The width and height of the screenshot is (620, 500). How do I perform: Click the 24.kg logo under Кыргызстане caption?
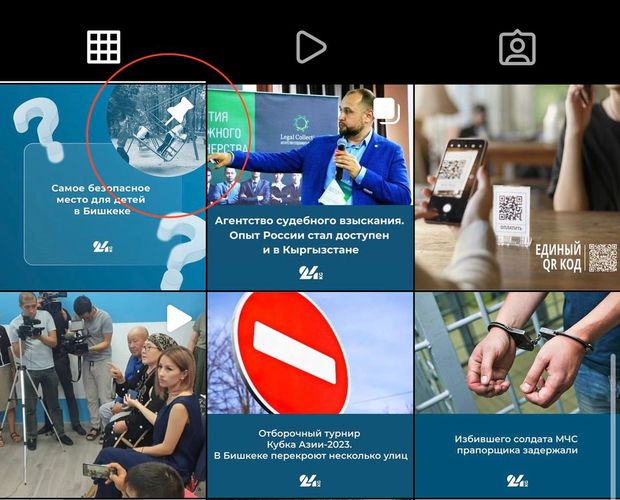310,273
